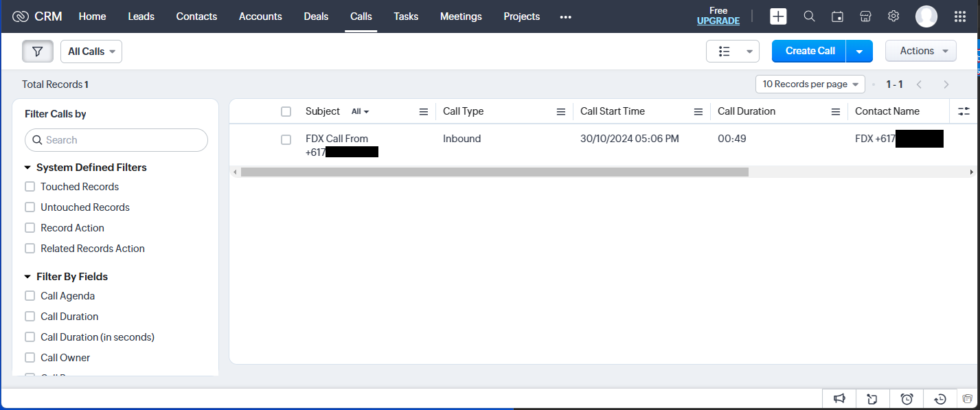Go to the Meetings tab
The height and width of the screenshot is (410, 980).
[x=461, y=16]
